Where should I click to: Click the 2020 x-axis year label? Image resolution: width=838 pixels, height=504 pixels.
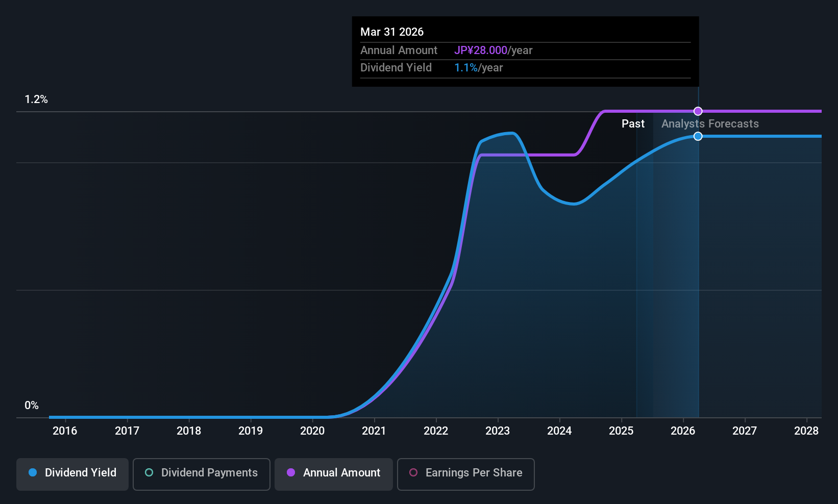(x=312, y=431)
